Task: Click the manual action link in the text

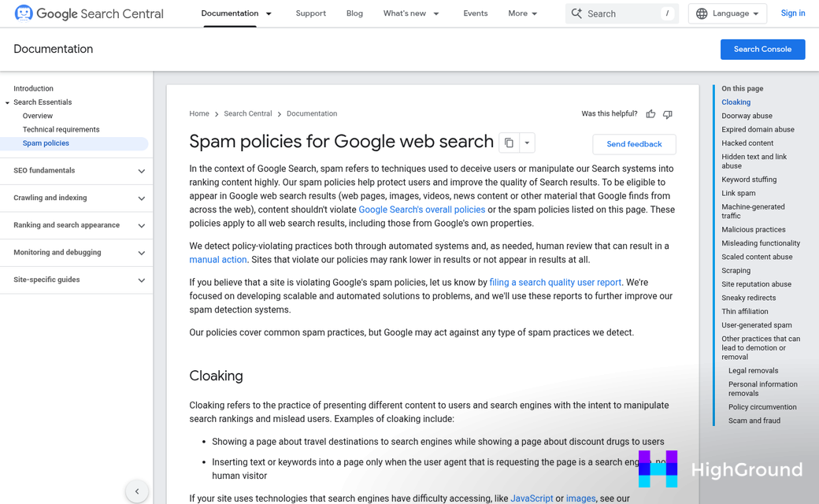Action: (x=217, y=259)
